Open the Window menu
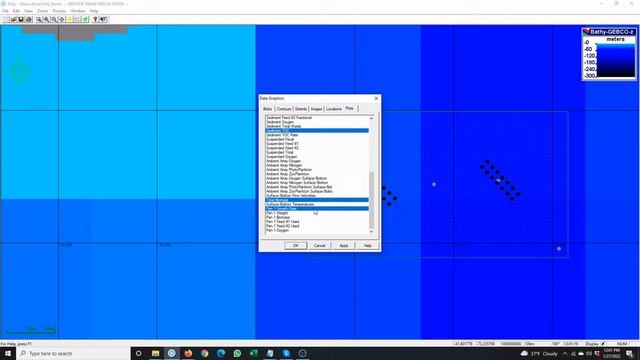 click(78, 11)
